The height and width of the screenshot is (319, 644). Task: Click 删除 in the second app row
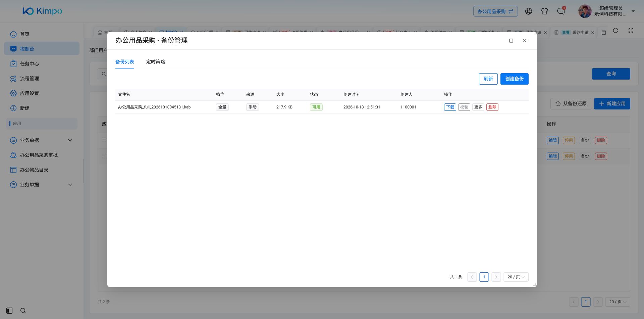(x=601, y=156)
